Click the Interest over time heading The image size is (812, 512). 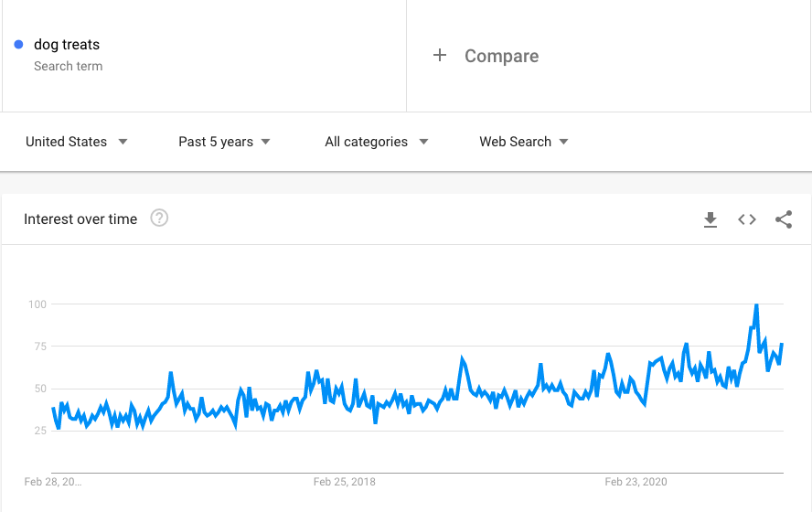pyautogui.click(x=80, y=219)
